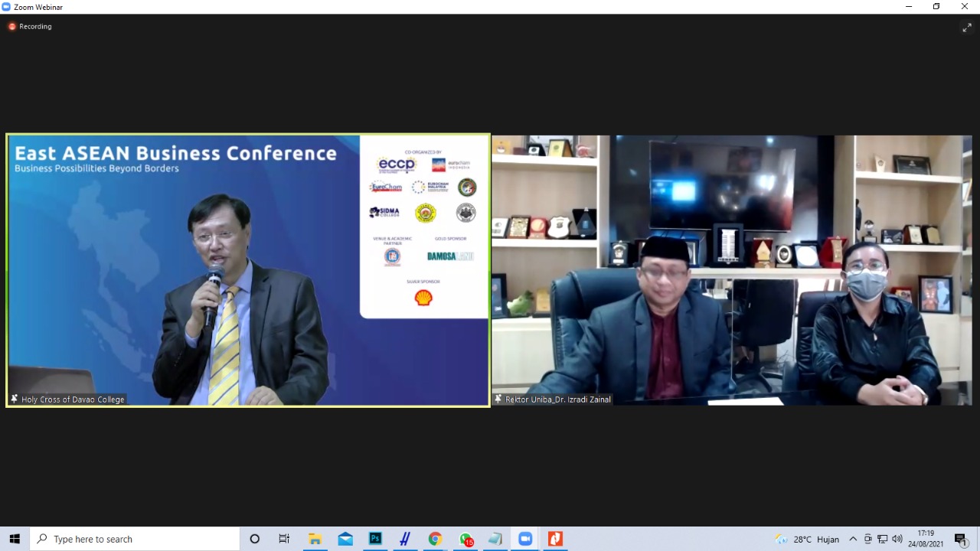Open the volume control in system tray
This screenshot has height=551, width=980.
[897, 539]
